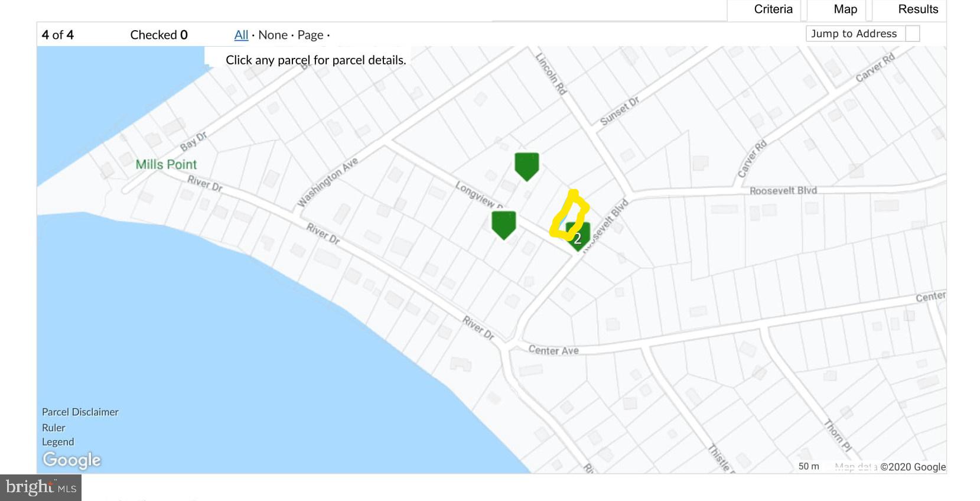
Task: Click the Mills Point place label
Action: pyautogui.click(x=166, y=164)
